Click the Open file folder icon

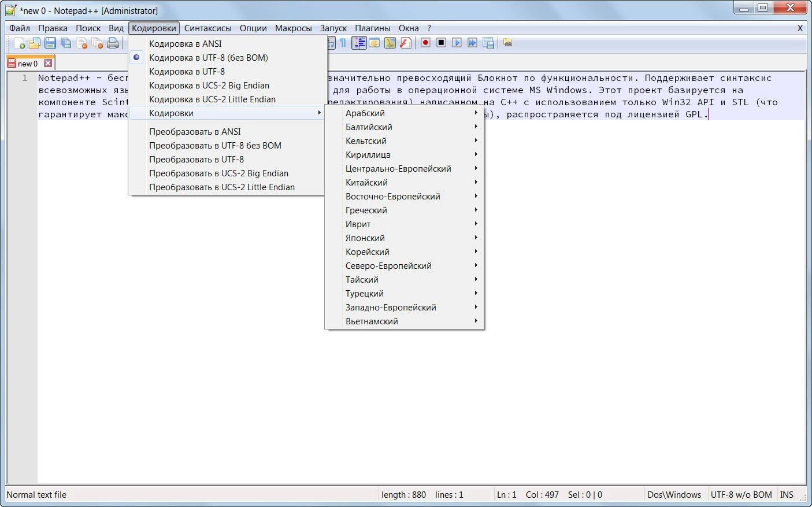pyautogui.click(x=35, y=43)
